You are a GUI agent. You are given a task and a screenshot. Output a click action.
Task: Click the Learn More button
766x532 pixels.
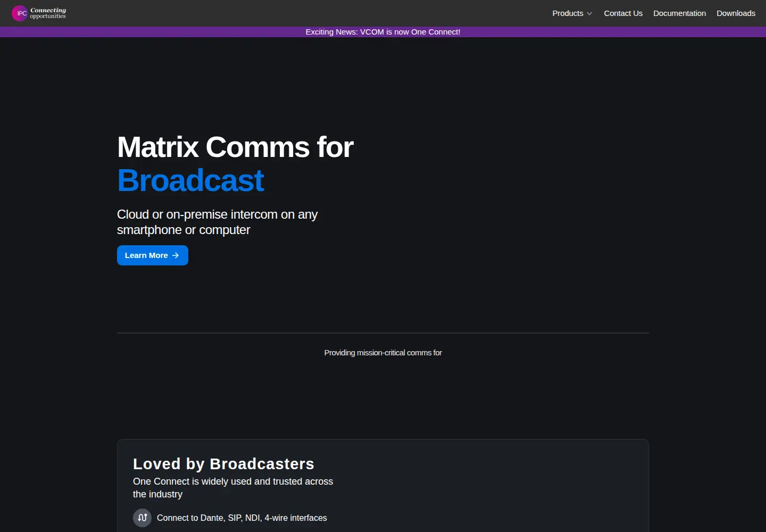pos(153,255)
